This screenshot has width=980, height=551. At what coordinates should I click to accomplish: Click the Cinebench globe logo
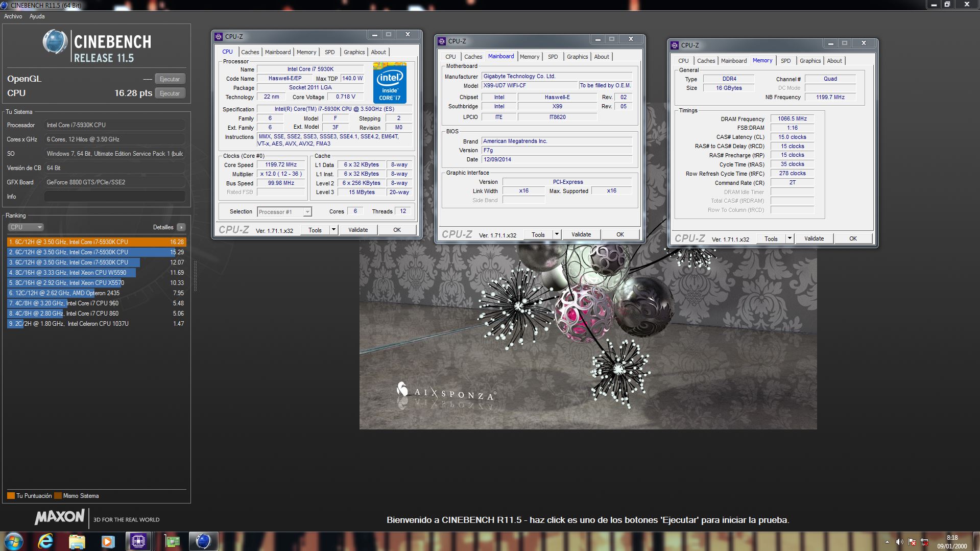click(55, 42)
